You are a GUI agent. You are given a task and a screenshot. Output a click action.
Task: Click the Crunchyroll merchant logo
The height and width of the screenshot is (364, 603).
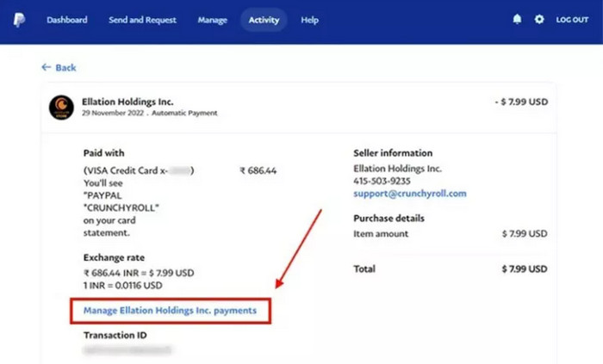tap(62, 108)
